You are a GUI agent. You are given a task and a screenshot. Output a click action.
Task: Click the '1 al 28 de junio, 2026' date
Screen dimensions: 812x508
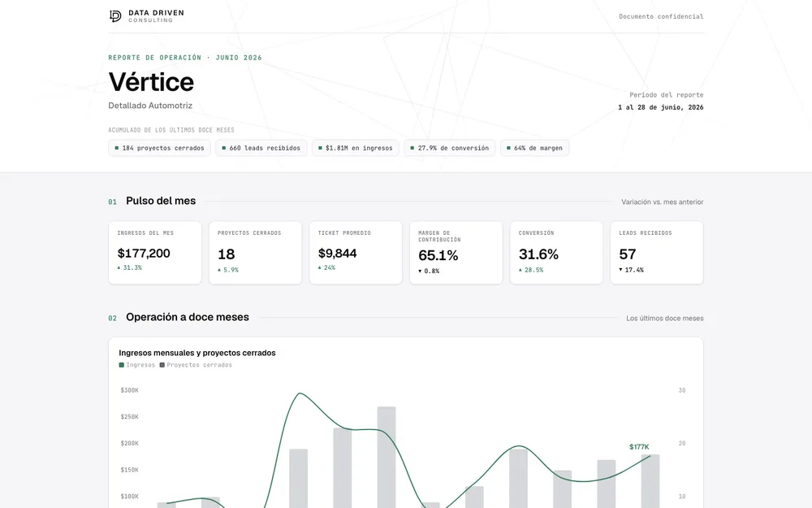(x=660, y=107)
